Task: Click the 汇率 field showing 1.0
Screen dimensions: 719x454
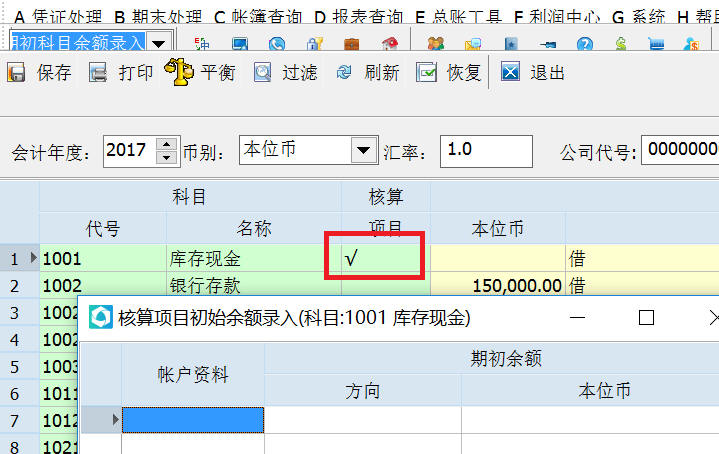Action: pos(486,151)
